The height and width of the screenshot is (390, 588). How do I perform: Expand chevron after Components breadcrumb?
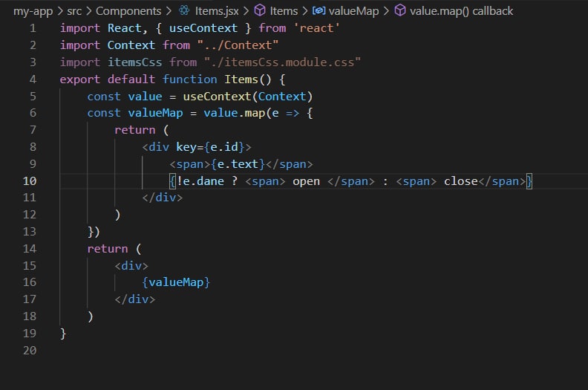[x=169, y=11]
